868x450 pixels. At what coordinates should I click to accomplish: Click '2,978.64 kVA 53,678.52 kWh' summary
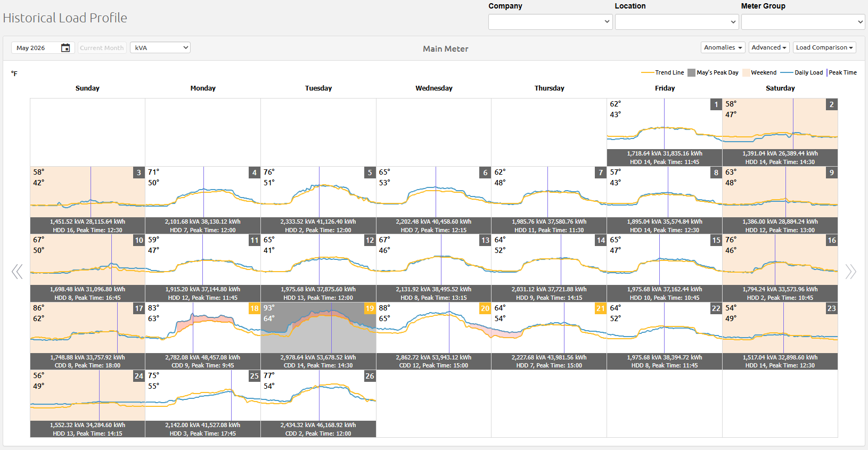pyautogui.click(x=318, y=357)
